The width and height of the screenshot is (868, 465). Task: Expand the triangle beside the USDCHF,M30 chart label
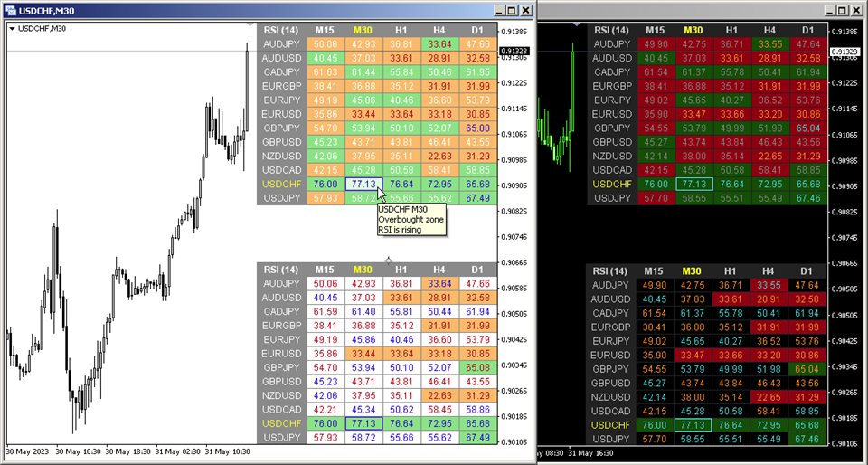(13, 29)
